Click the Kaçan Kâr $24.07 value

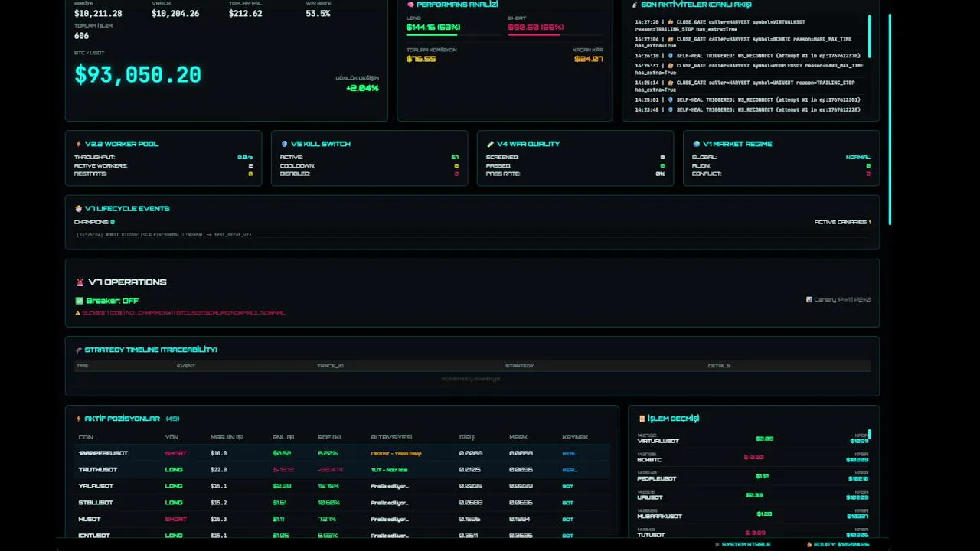(x=589, y=59)
